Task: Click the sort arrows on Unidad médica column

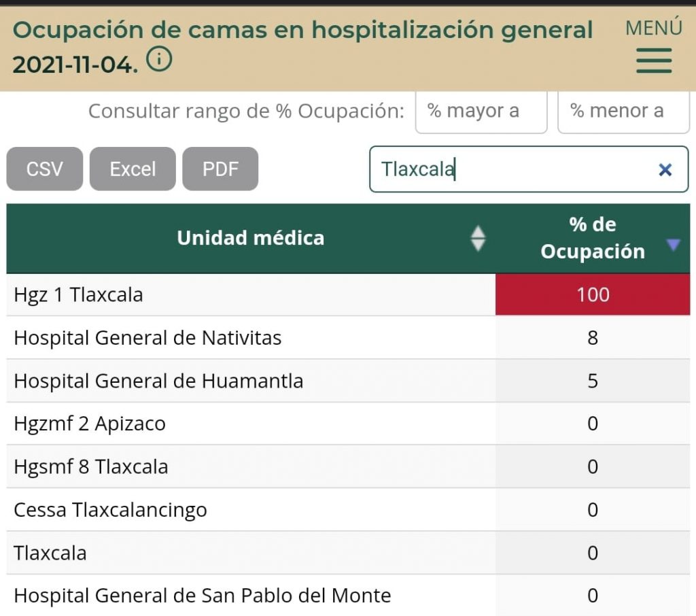Action: point(478,238)
